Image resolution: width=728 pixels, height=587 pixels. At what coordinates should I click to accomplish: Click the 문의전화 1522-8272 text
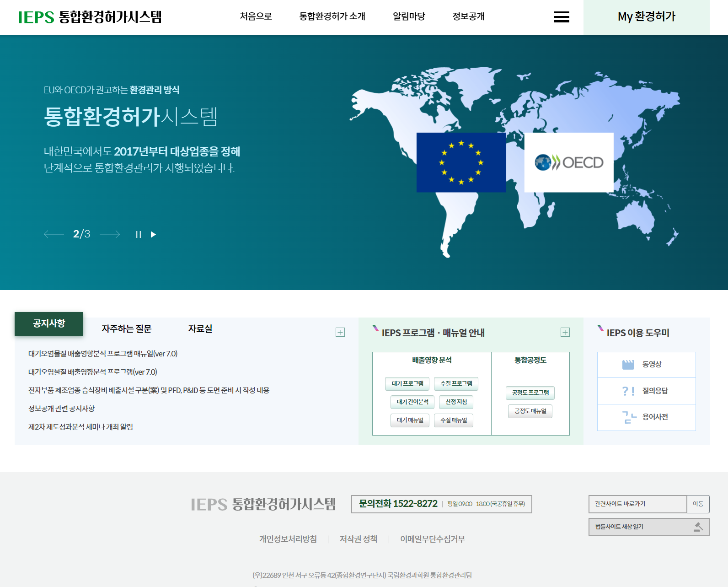398,504
